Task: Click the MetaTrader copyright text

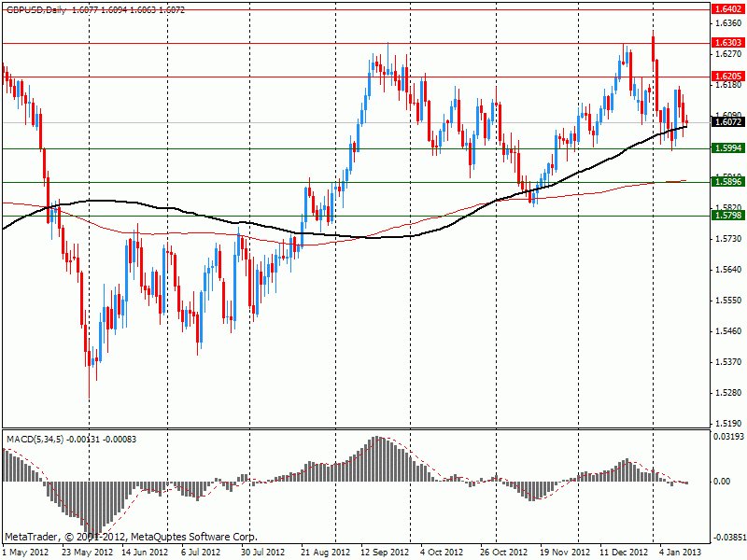Action: [131, 538]
